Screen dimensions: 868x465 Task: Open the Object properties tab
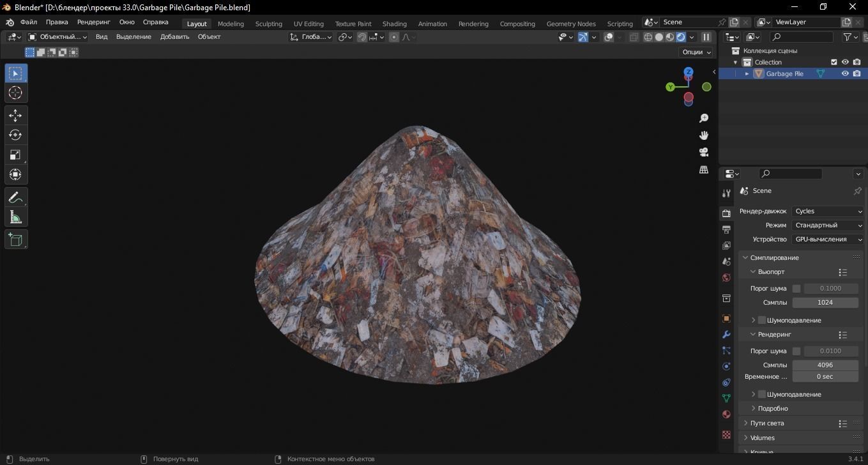(x=726, y=318)
